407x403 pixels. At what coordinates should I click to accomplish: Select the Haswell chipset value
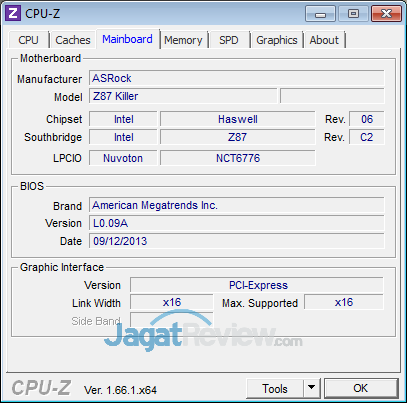tap(238, 119)
